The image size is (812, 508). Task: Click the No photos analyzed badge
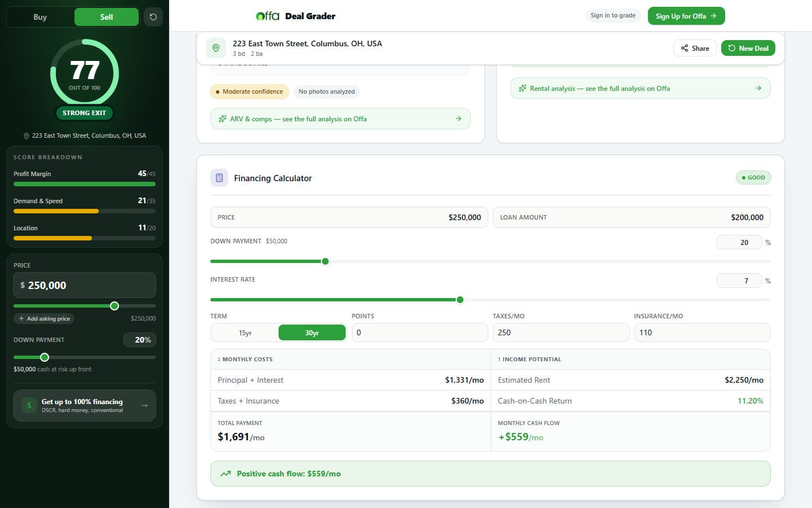(326, 91)
